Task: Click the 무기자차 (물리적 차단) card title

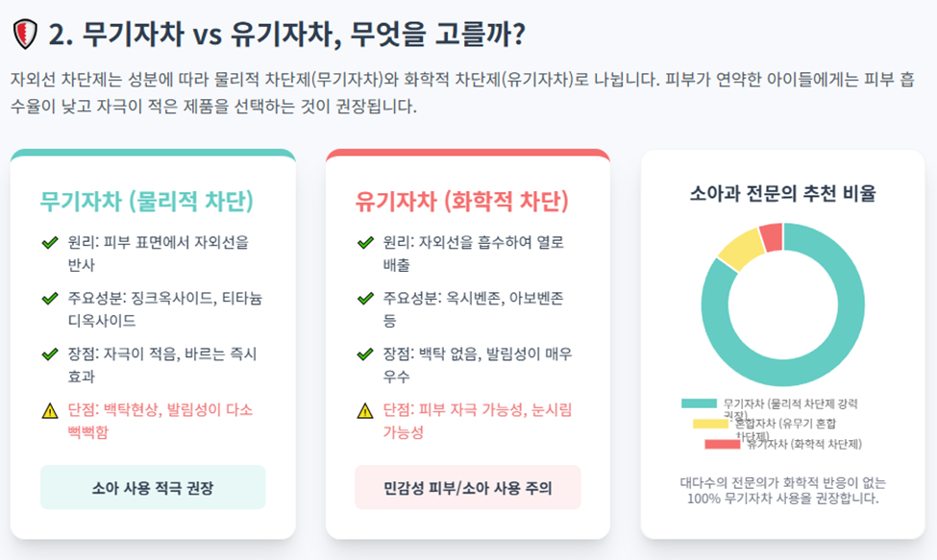Action: 146,202
